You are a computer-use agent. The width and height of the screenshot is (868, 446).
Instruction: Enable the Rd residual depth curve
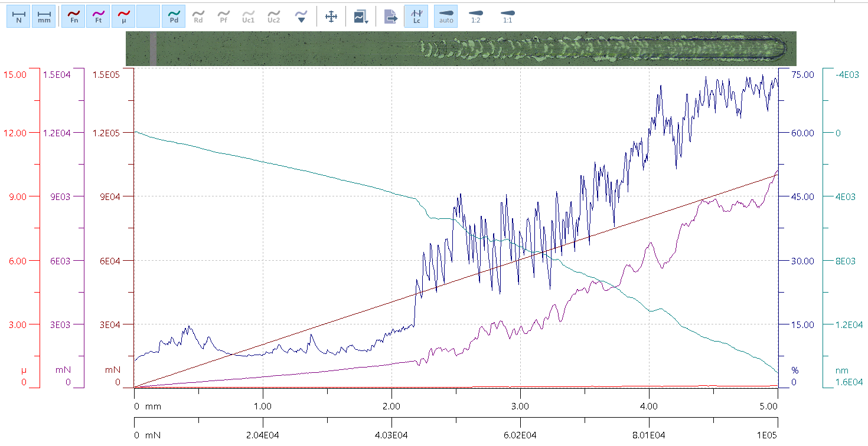coord(198,16)
